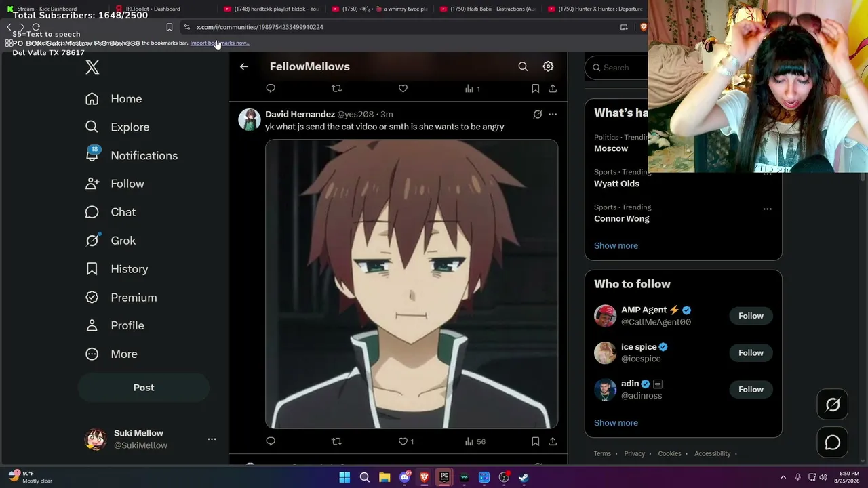Go back from the FellowMellows community
Image resolution: width=868 pixels, height=488 pixels.
pyautogui.click(x=244, y=66)
